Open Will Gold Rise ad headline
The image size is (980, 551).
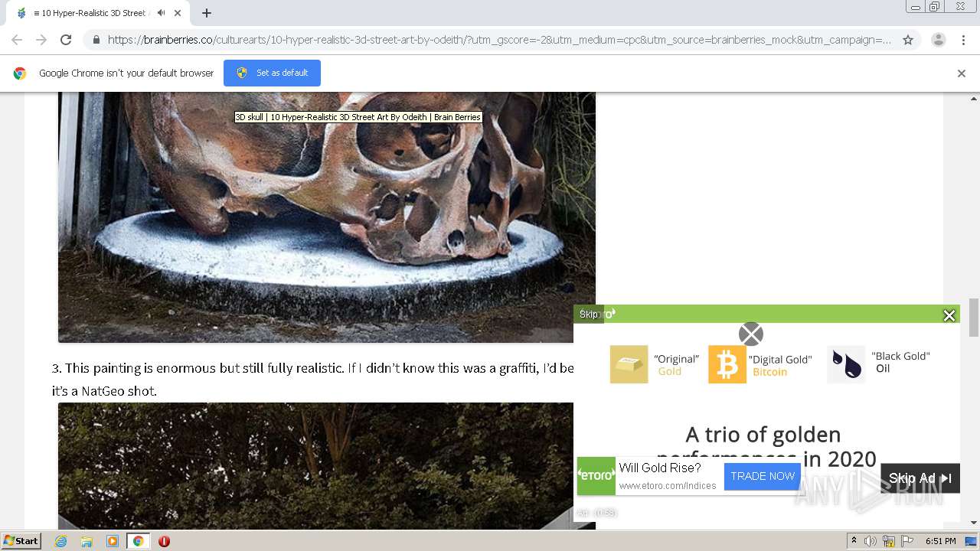point(660,468)
